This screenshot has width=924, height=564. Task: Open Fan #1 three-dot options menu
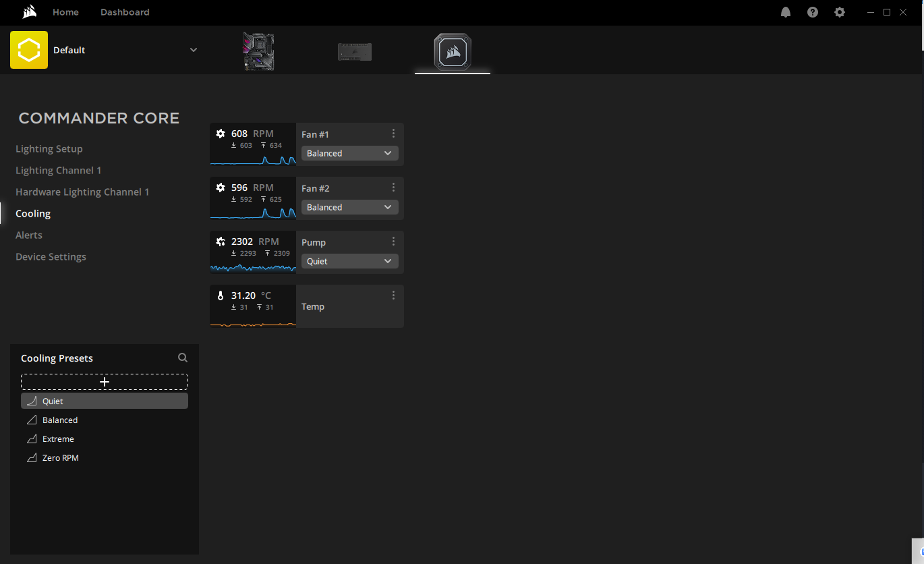[x=393, y=134]
